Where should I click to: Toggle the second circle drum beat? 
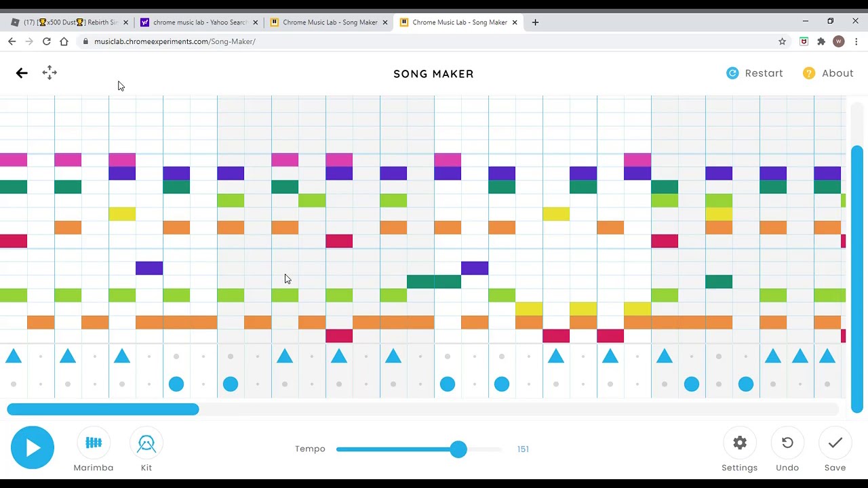coord(231,384)
